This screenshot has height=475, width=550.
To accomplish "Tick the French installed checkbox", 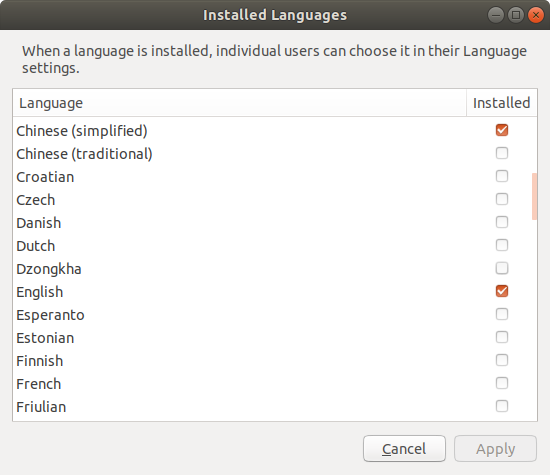I will click(x=502, y=383).
